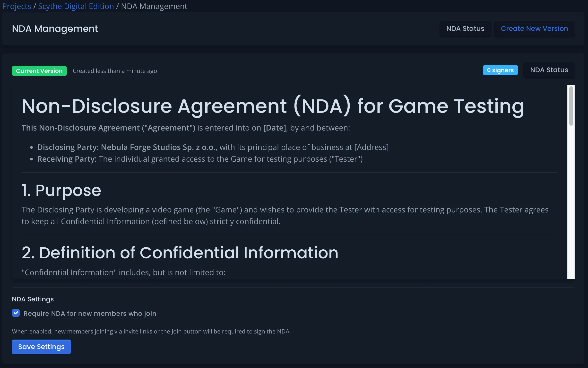Open NDA Status beside the signers badge
The width and height of the screenshot is (588, 368).
tap(549, 70)
